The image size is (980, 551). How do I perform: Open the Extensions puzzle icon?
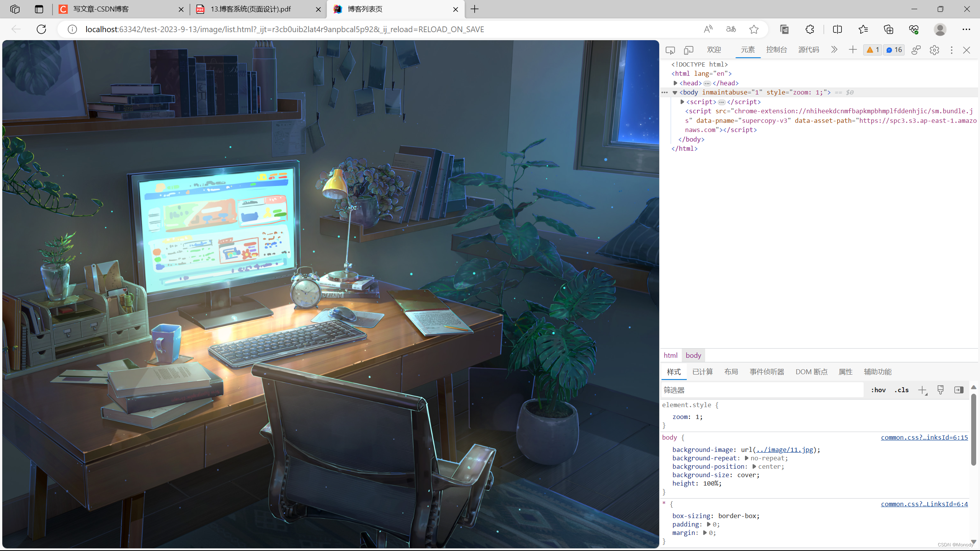(x=810, y=29)
